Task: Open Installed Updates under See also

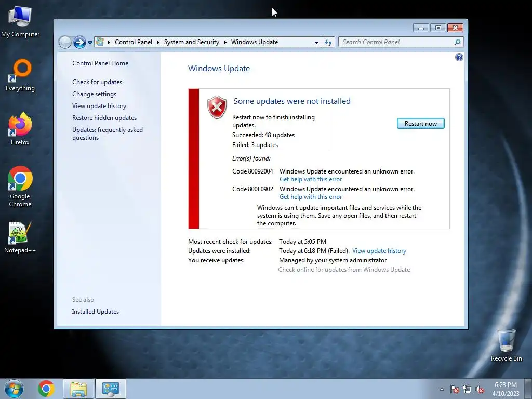Action: click(x=96, y=312)
